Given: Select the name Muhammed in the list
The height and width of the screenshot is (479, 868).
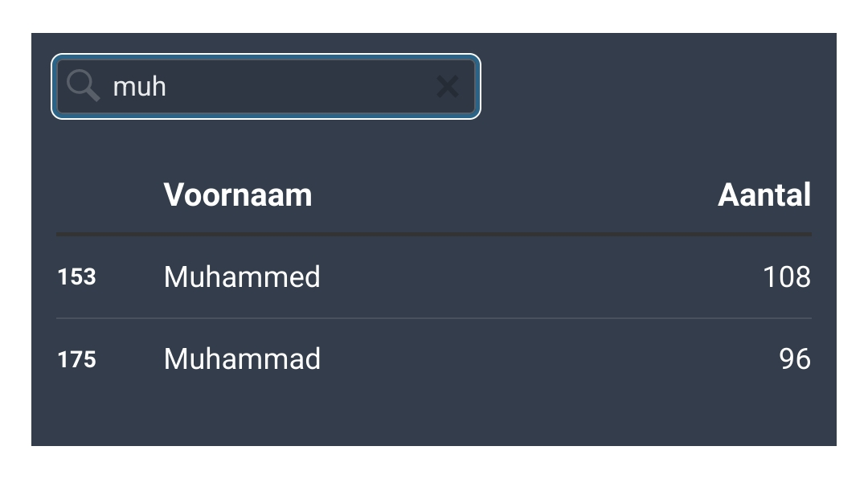Looking at the screenshot, I should pos(242,277).
